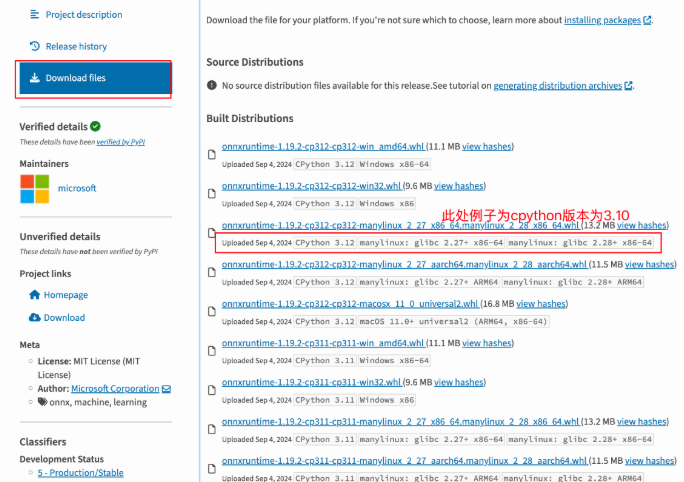
Task: Click the Microsoft logo maintainer avatar
Action: pyautogui.click(x=34, y=188)
